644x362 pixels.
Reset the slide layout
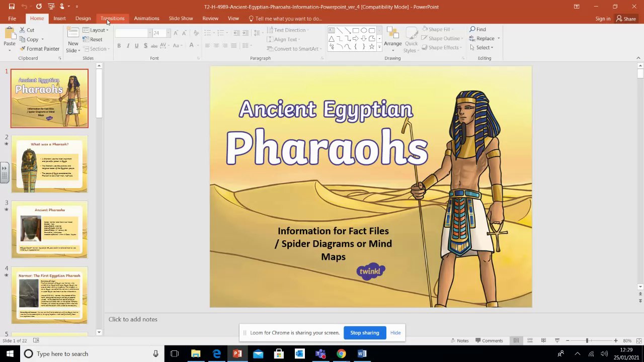point(93,39)
